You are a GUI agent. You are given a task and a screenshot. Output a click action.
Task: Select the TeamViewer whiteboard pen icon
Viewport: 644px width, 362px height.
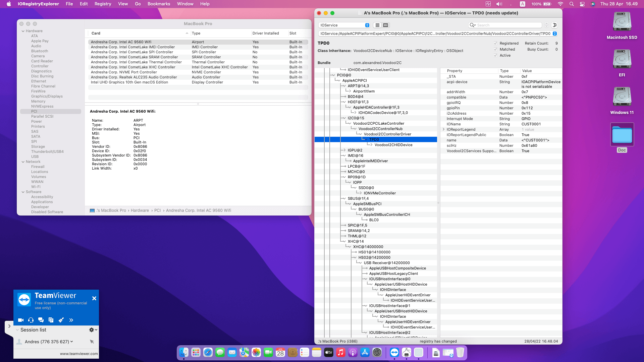tap(61, 320)
